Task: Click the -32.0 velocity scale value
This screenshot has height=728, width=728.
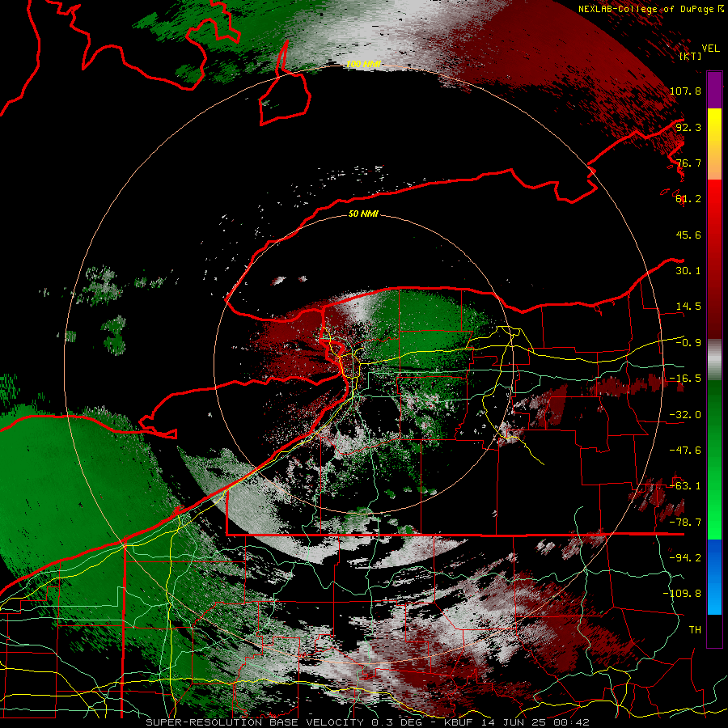Action: click(685, 415)
